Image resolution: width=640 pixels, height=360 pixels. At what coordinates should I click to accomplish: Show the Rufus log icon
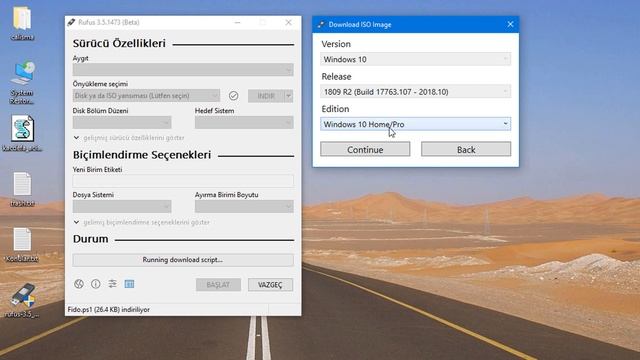129,284
